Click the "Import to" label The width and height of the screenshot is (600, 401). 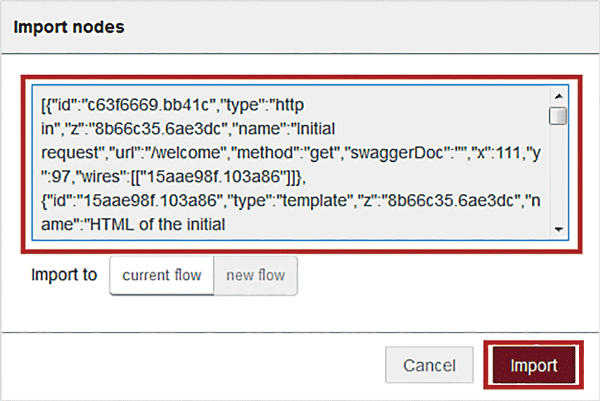pyautogui.click(x=64, y=275)
